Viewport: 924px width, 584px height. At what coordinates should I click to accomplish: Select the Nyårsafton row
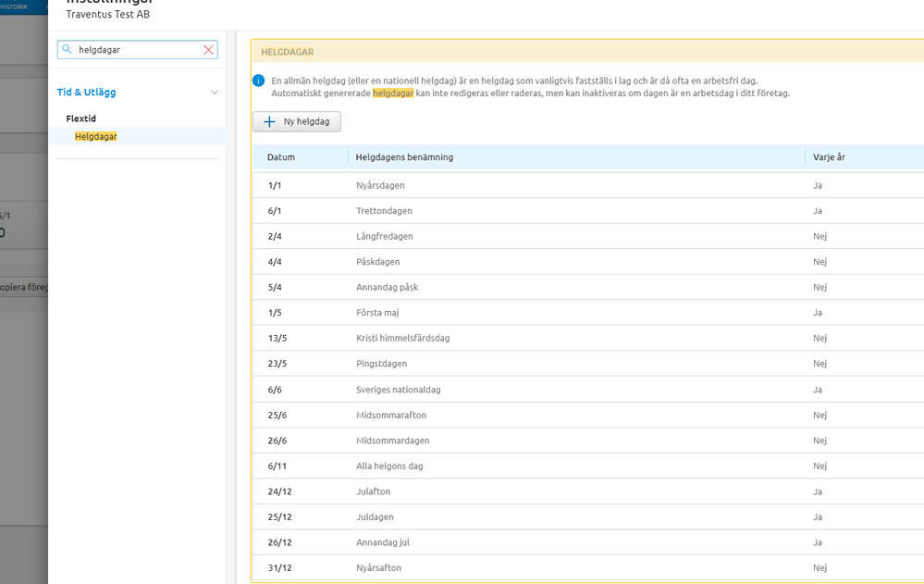pos(378,567)
